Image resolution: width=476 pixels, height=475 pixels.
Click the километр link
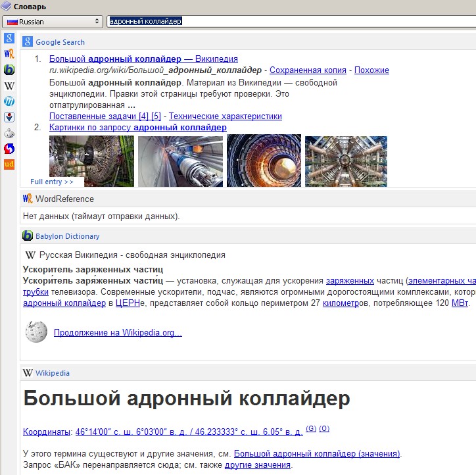(341, 303)
